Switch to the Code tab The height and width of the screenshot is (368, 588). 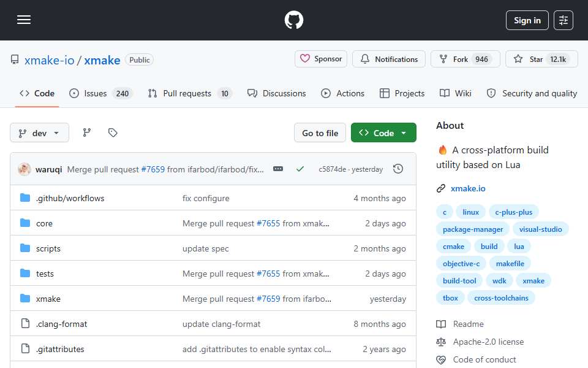37,93
